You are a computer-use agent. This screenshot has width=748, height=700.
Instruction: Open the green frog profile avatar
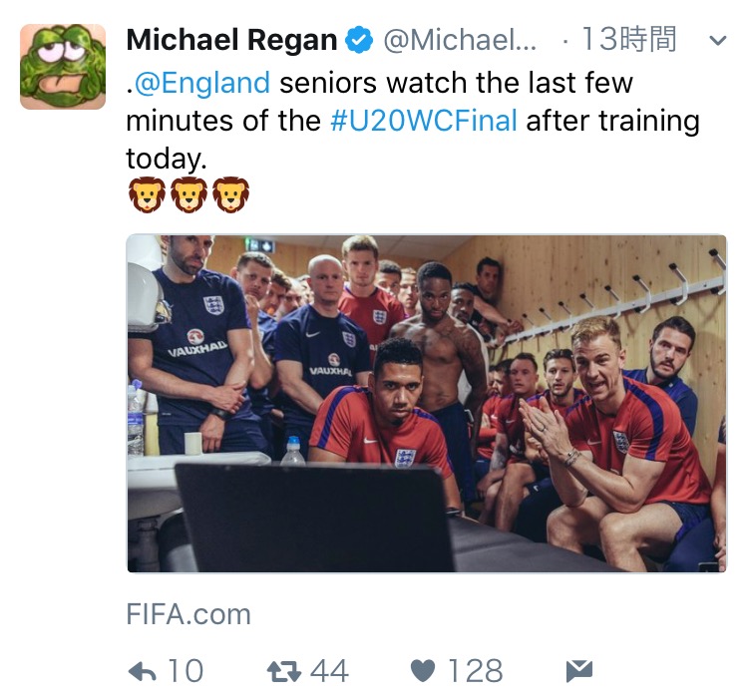(x=63, y=66)
